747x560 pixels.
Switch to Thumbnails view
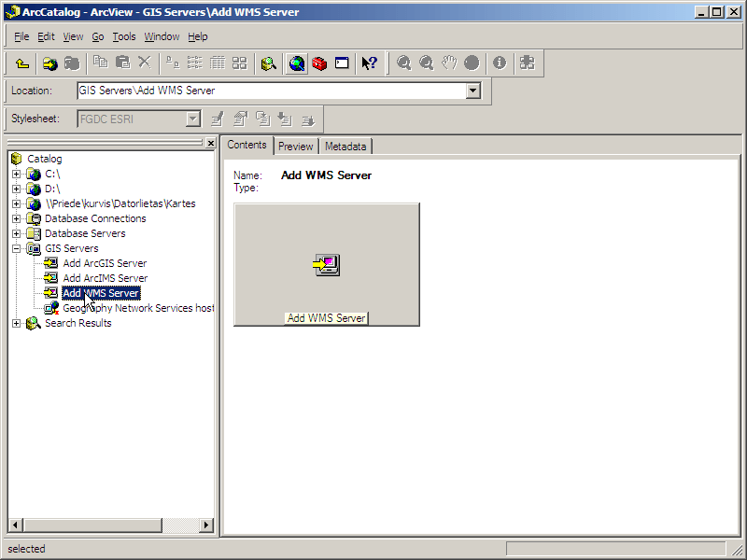coord(239,63)
